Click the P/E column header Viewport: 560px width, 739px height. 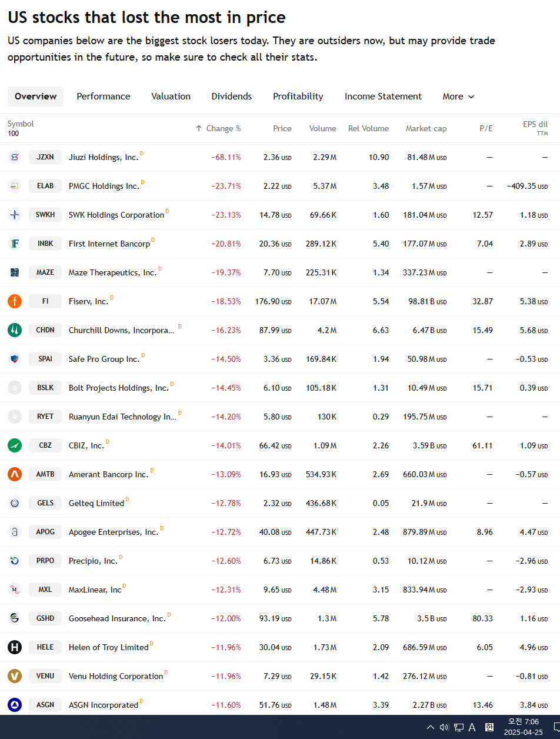pos(486,128)
